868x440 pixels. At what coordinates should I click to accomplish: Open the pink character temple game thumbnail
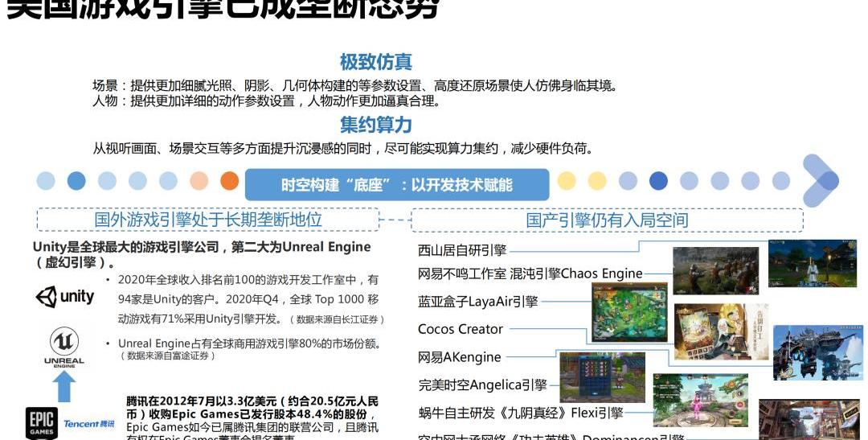[700, 400]
